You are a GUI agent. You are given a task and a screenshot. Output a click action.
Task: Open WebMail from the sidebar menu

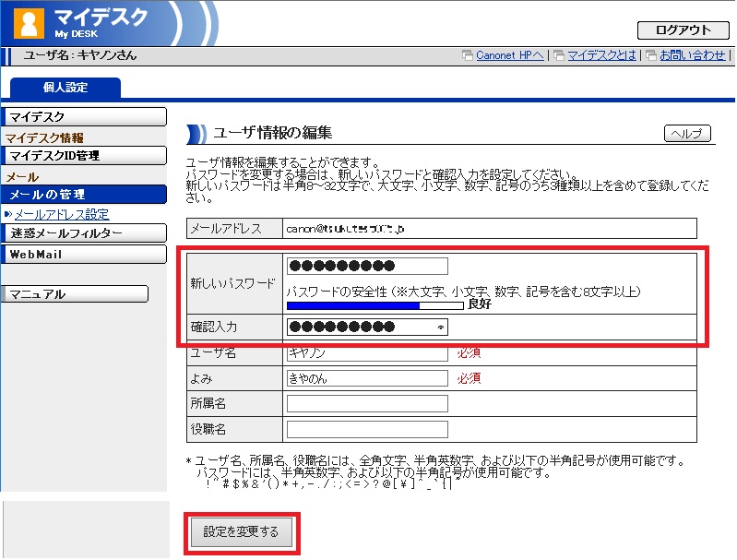pyautogui.click(x=84, y=254)
